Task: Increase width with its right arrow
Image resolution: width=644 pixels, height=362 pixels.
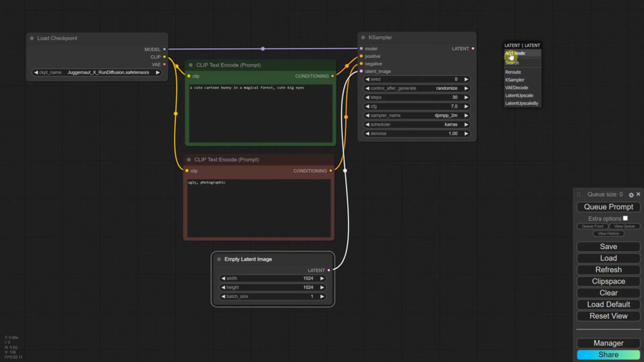Action: coord(322,278)
